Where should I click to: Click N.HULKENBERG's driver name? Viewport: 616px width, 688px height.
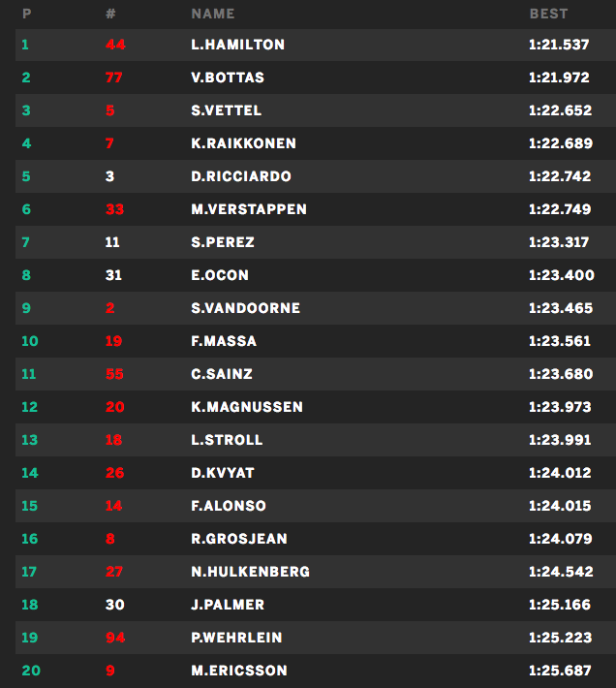[251, 572]
